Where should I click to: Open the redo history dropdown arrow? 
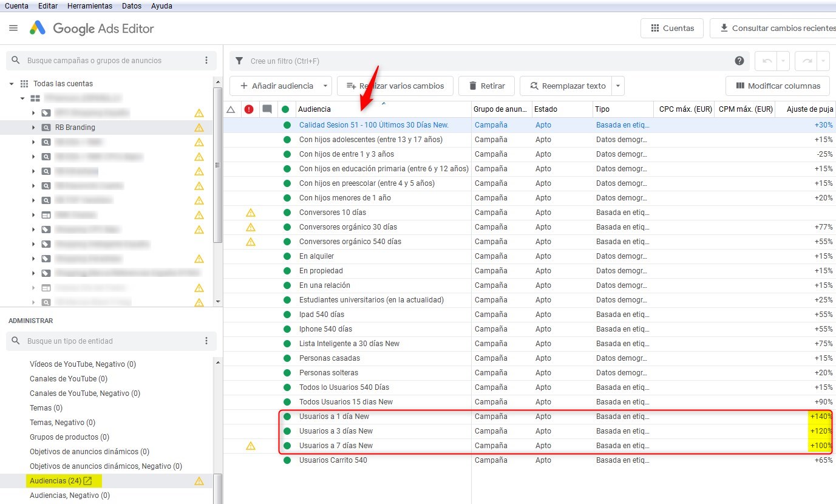click(823, 61)
